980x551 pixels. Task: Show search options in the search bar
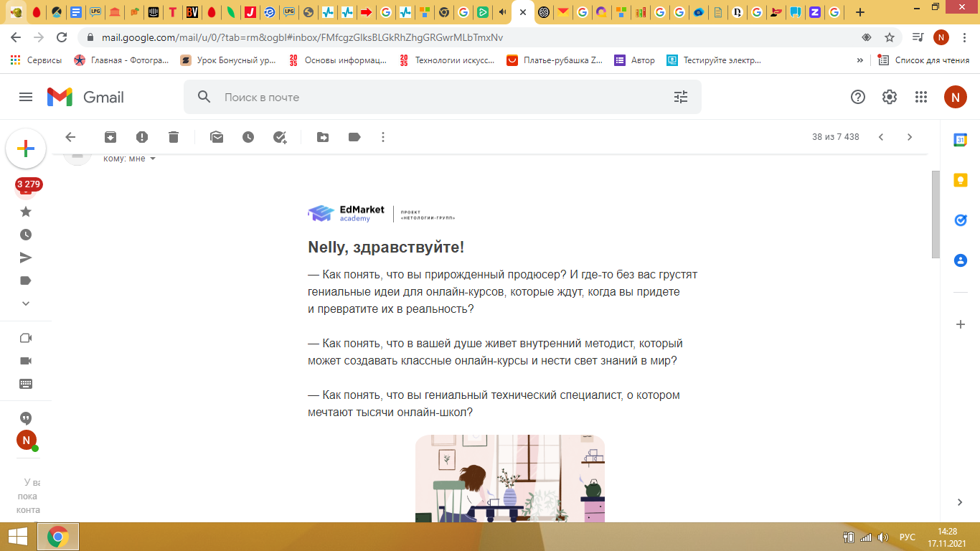(x=681, y=97)
